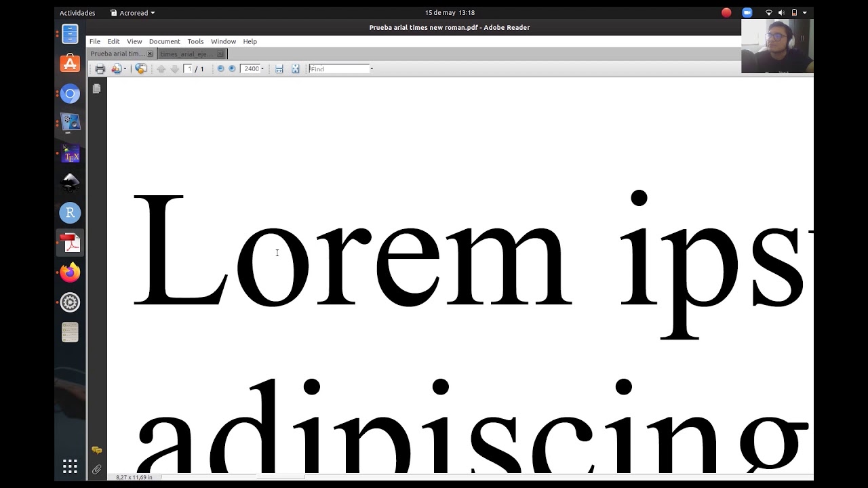Open Settings gear in dock
The height and width of the screenshot is (488, 868).
pos(70,302)
